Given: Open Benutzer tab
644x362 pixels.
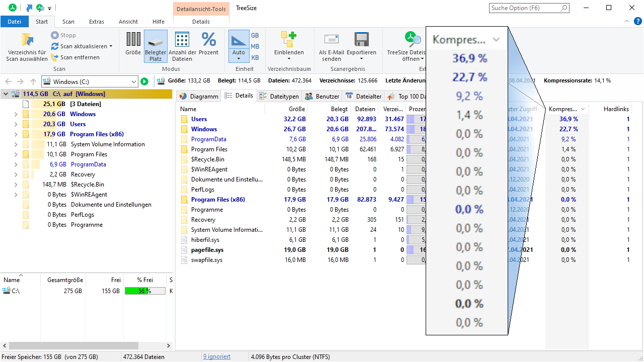Looking at the screenshot, I should click(322, 97).
